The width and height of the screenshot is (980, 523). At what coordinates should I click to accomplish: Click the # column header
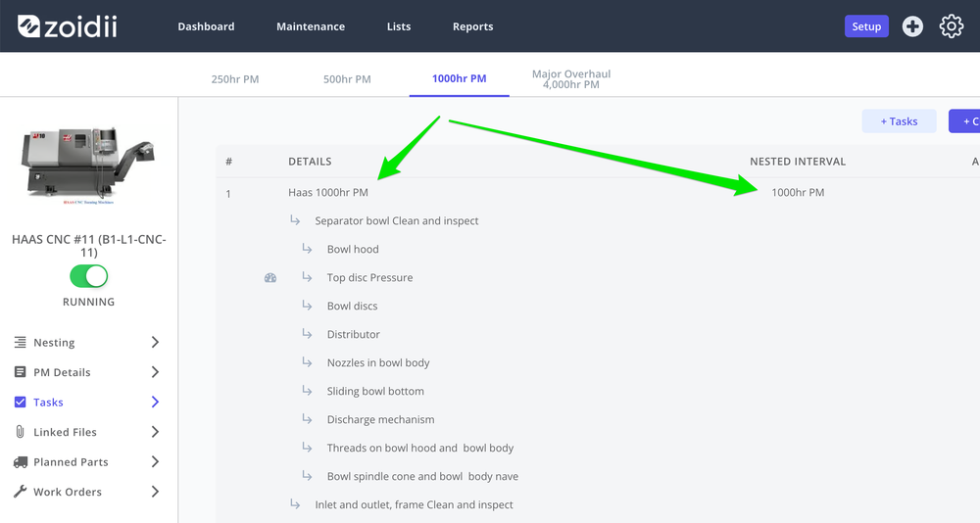(228, 162)
